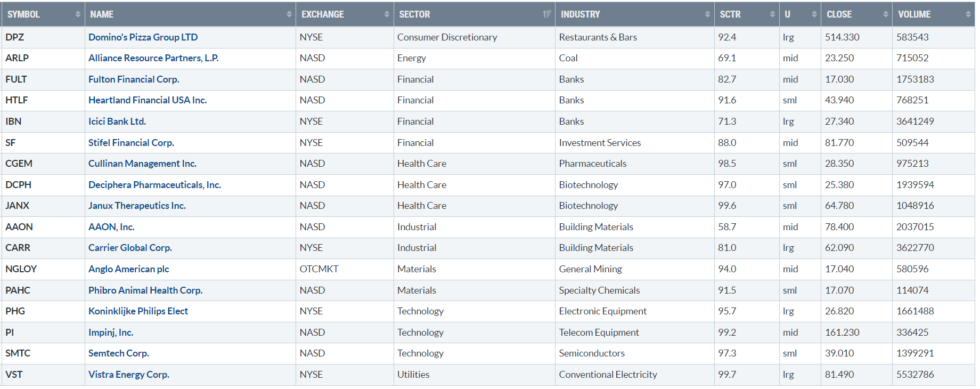Screen dimensions: 980x389
Task: Click the sort arrows in the INDUSTRY column
Action: click(x=707, y=14)
